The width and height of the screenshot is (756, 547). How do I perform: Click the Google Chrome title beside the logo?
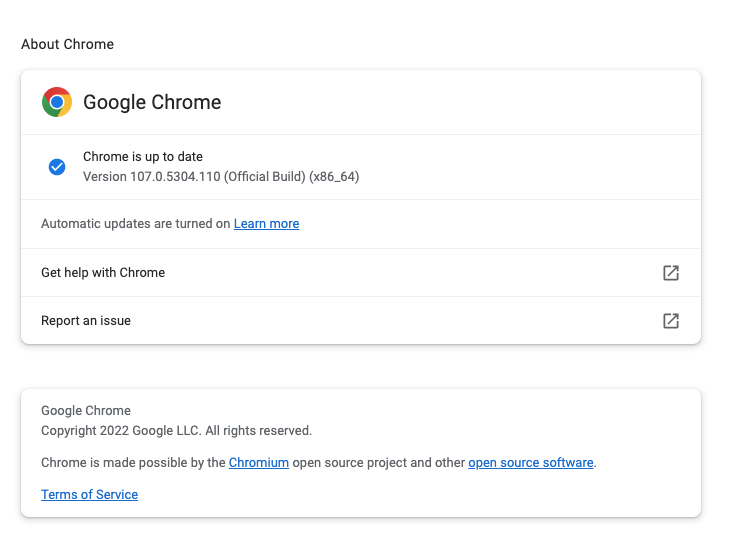pos(152,102)
